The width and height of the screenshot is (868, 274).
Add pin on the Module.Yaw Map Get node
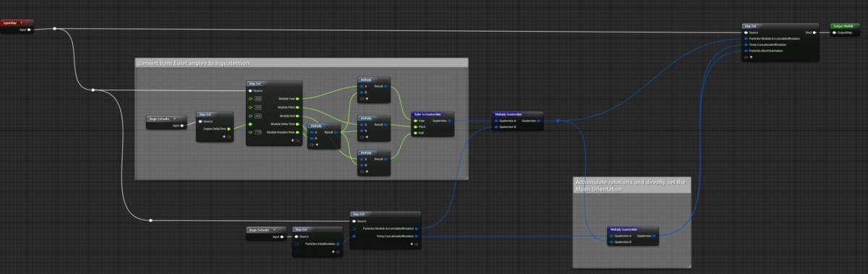(293, 140)
